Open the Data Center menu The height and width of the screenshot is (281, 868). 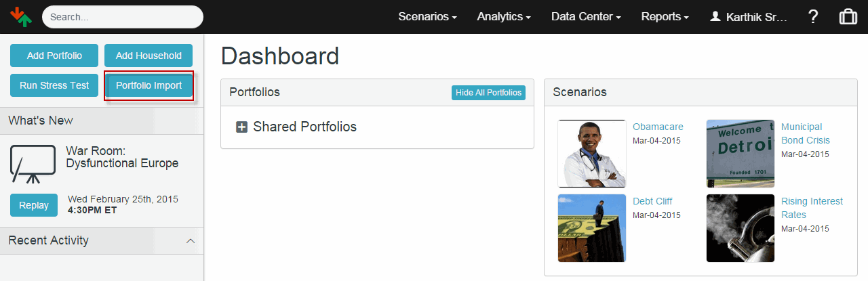point(586,17)
